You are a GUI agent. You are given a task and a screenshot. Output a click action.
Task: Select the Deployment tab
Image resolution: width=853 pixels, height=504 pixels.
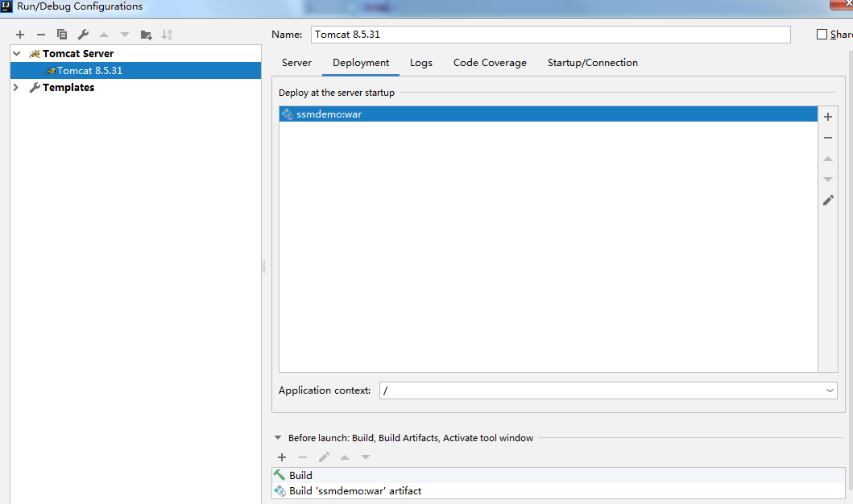click(x=361, y=63)
